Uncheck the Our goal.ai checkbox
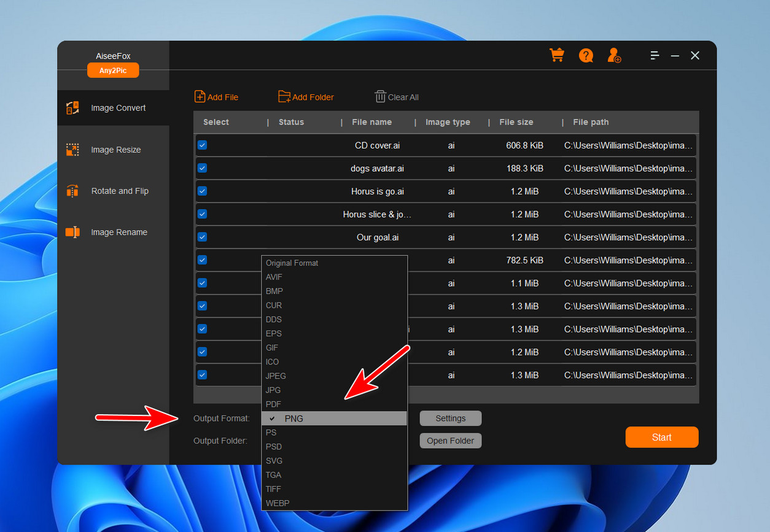The width and height of the screenshot is (770, 532). click(202, 237)
